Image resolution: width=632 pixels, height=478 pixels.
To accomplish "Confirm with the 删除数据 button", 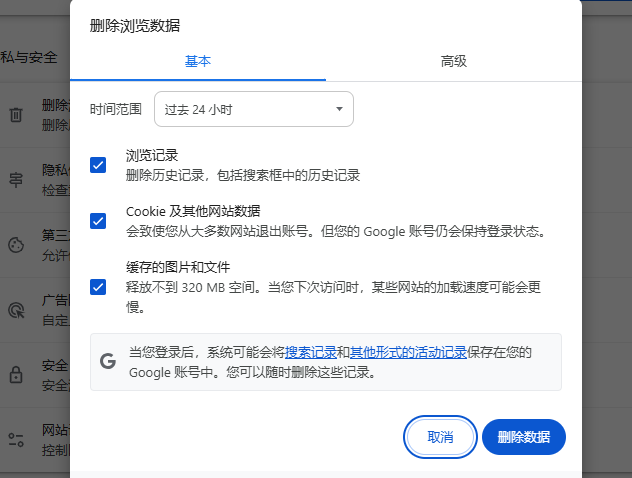I will pyautogui.click(x=524, y=437).
